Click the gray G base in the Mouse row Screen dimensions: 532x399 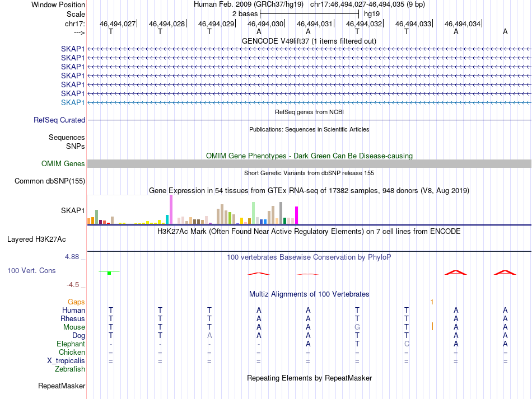coord(357,327)
